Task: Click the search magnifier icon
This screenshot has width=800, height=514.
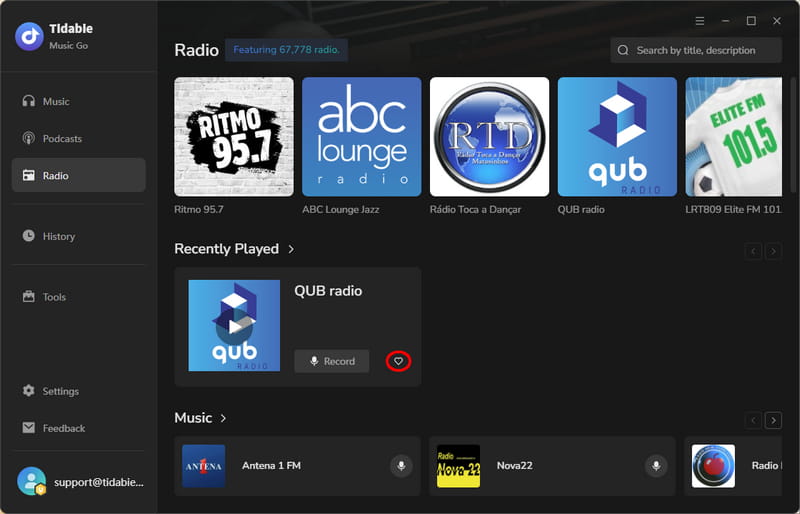Action: [623, 50]
